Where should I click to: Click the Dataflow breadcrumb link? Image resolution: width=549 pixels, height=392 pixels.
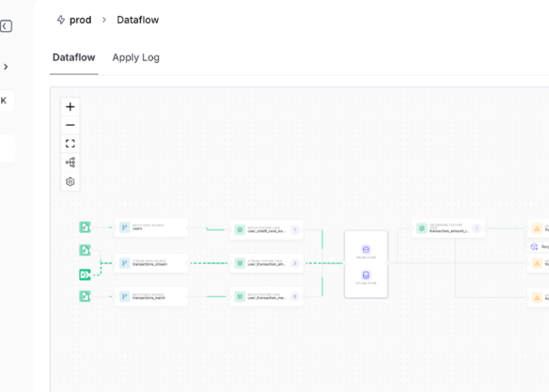pyautogui.click(x=138, y=20)
